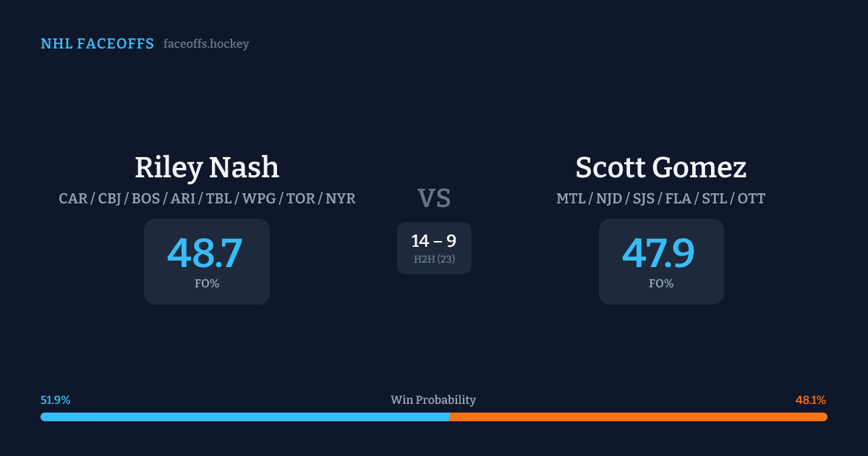Screen dimensions: 868x456
Task: Click the 51.9% win probability value
Action: [x=56, y=400]
